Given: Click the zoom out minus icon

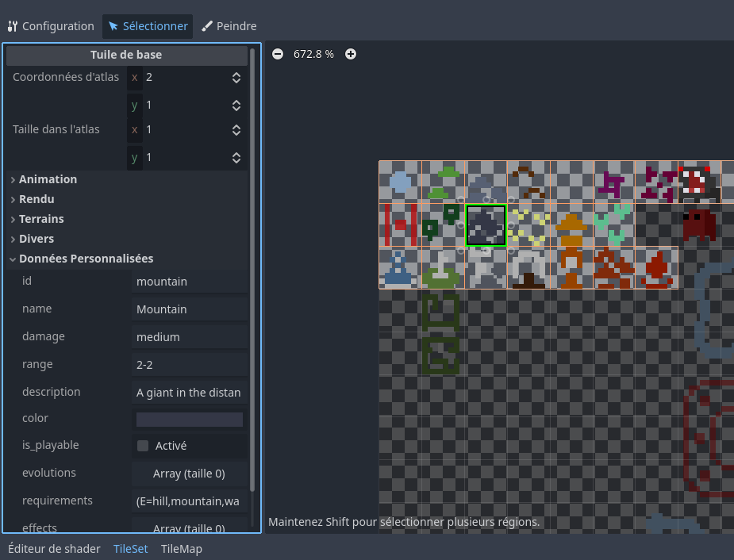Looking at the screenshot, I should (x=277, y=54).
